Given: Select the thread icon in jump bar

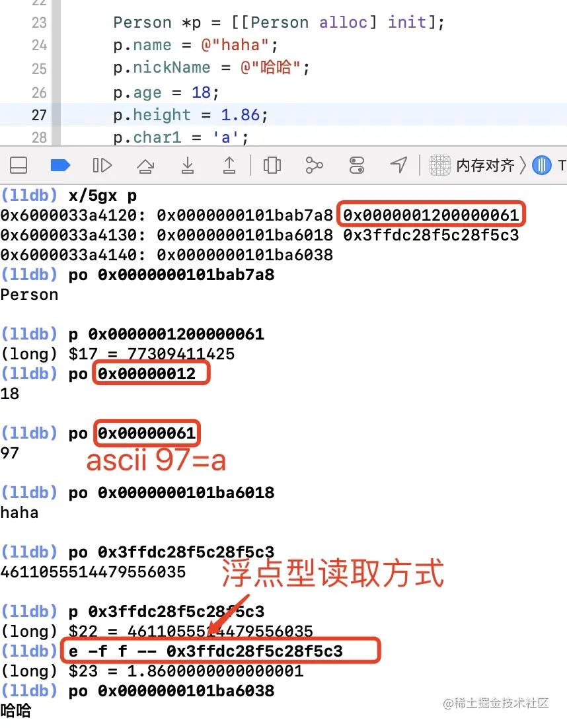Looking at the screenshot, I should pos(541,165).
